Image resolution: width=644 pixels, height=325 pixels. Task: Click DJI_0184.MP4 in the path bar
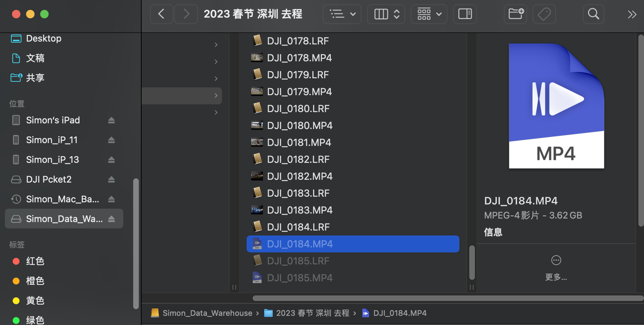pos(394,313)
